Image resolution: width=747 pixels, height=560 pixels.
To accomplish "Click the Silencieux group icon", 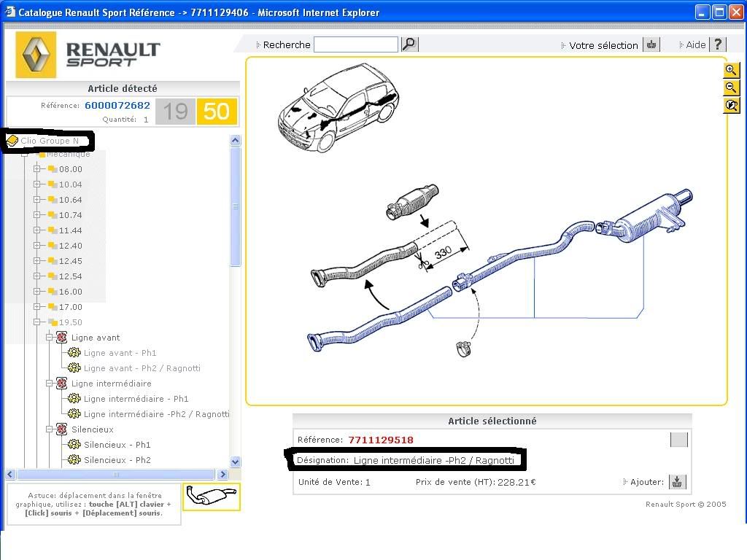I will click(x=61, y=429).
